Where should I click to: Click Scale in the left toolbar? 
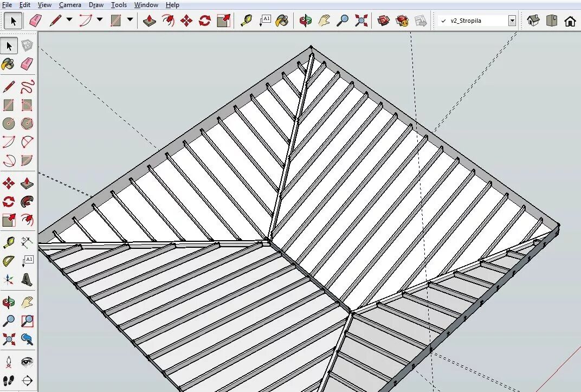[x=9, y=220]
